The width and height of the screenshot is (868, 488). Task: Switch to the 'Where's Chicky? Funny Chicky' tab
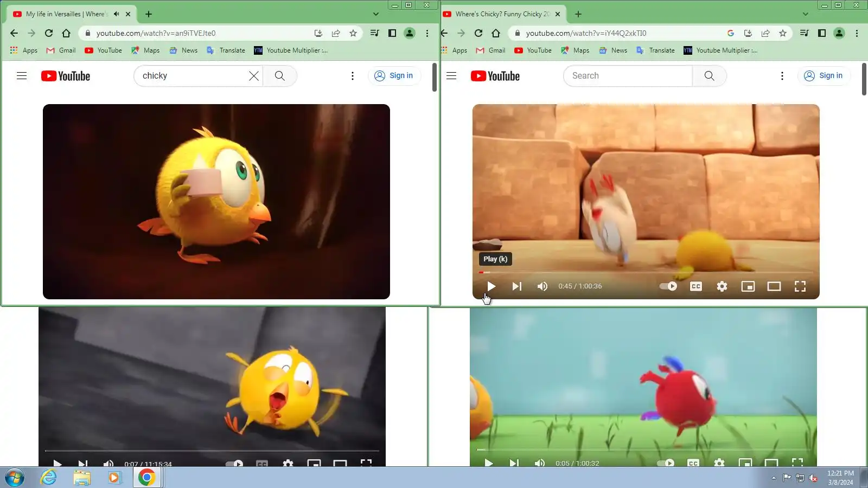pyautogui.click(x=502, y=14)
